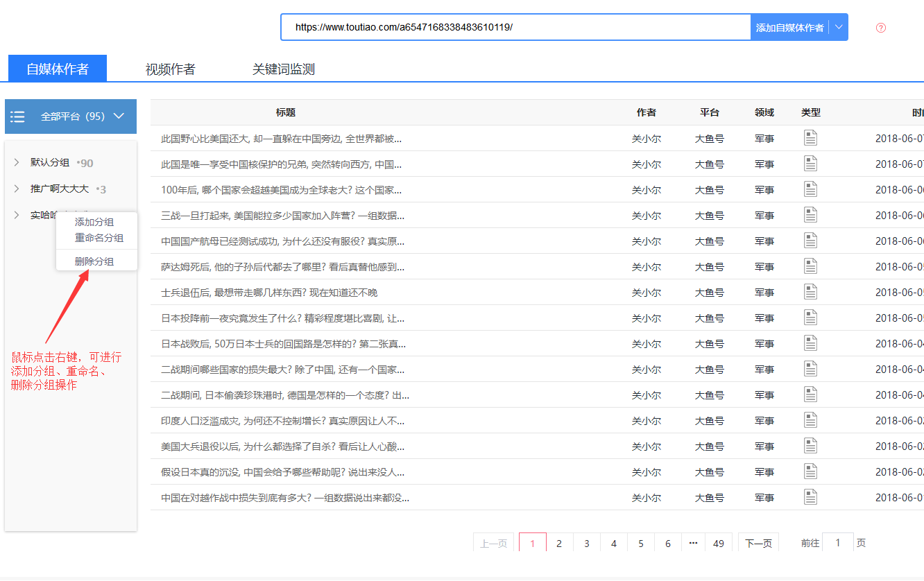The width and height of the screenshot is (924, 581).
Task: Open document icon for row 二战期间, 日本偷袭珍珠港时
Action: click(x=810, y=394)
